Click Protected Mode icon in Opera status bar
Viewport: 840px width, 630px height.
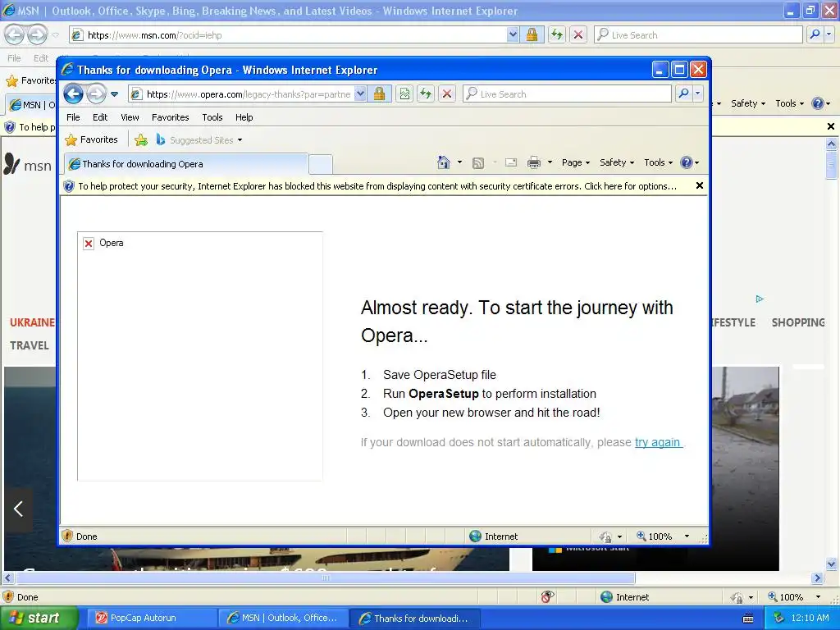[606, 536]
